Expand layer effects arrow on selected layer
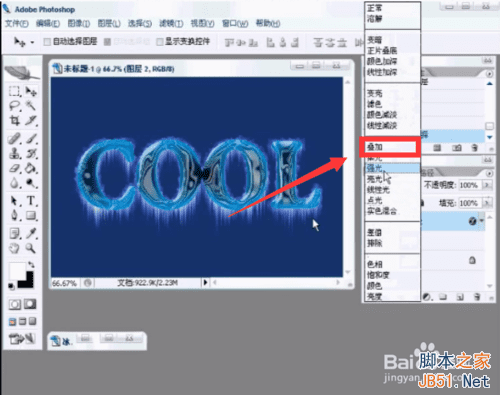The width and height of the screenshot is (500, 395). tap(482, 220)
